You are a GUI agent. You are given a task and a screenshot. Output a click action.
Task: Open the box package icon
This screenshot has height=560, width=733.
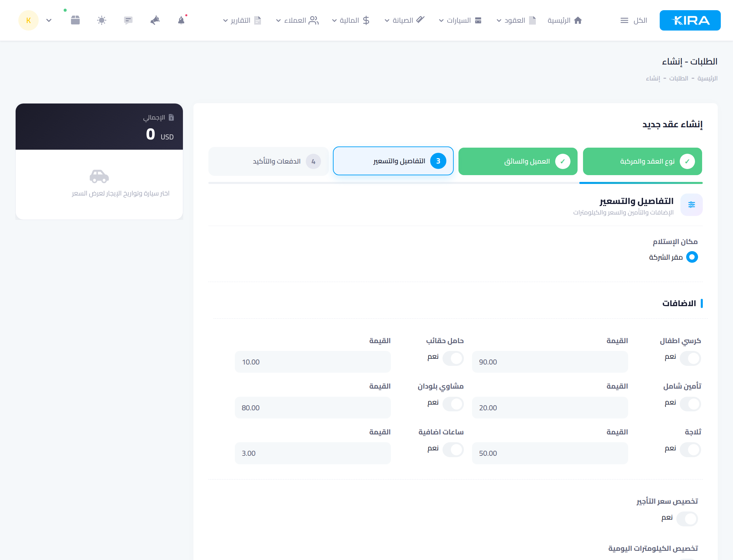75,20
